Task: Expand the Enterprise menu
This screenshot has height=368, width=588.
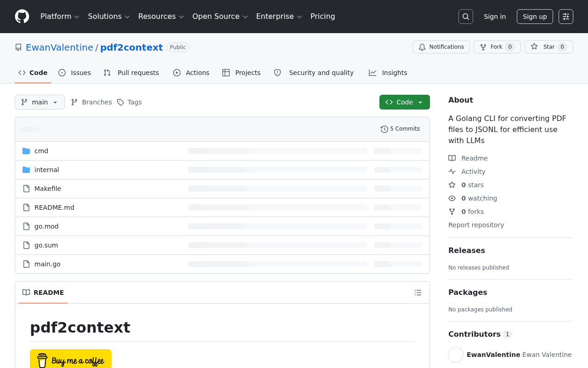Action: [x=279, y=17]
